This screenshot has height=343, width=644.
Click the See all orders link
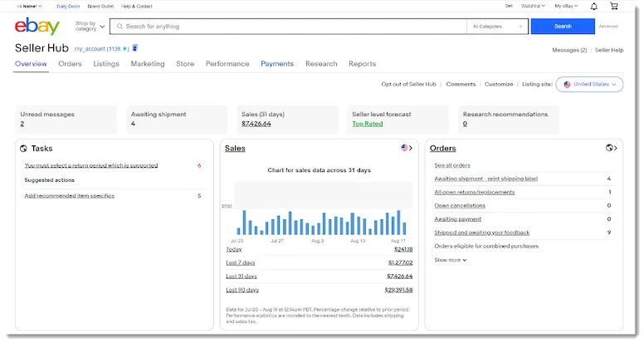click(452, 165)
